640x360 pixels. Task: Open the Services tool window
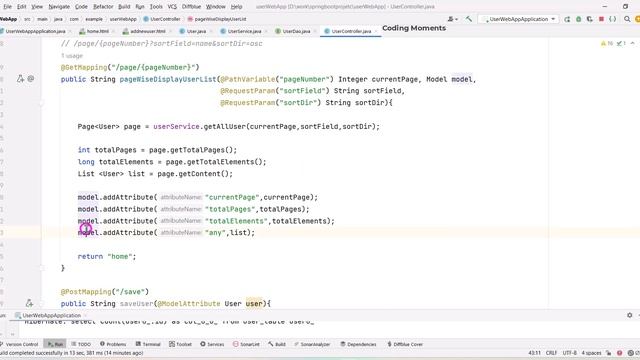212,344
